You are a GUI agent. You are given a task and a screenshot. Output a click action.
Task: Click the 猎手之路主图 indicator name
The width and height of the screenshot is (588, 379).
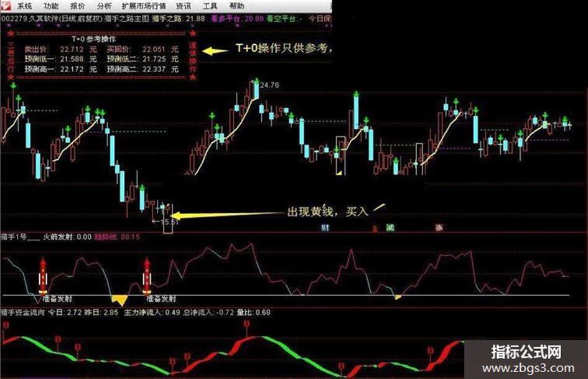coord(127,19)
